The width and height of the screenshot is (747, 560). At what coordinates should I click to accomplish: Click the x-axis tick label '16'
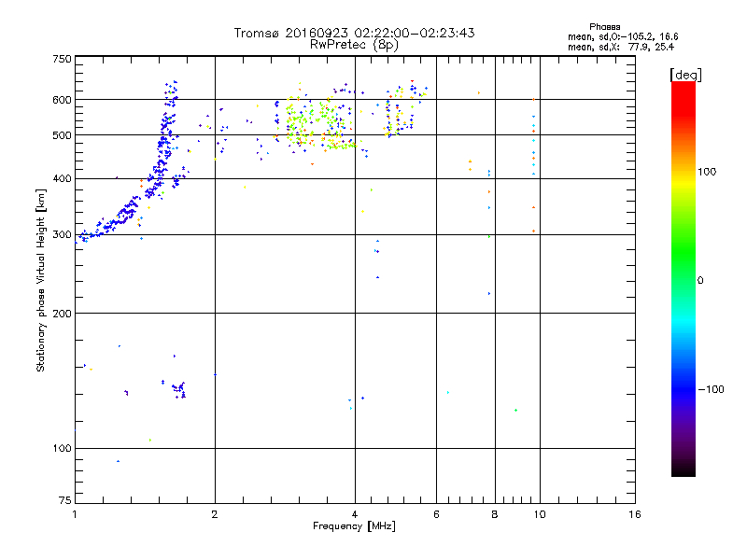pyautogui.click(x=635, y=514)
